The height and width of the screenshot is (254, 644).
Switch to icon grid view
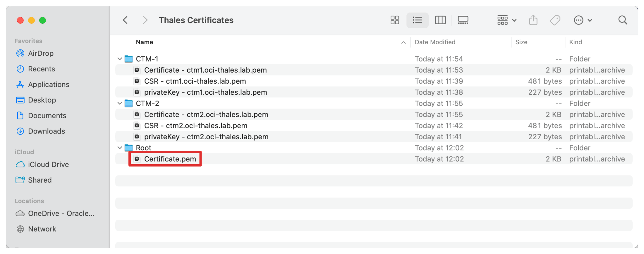tap(395, 20)
